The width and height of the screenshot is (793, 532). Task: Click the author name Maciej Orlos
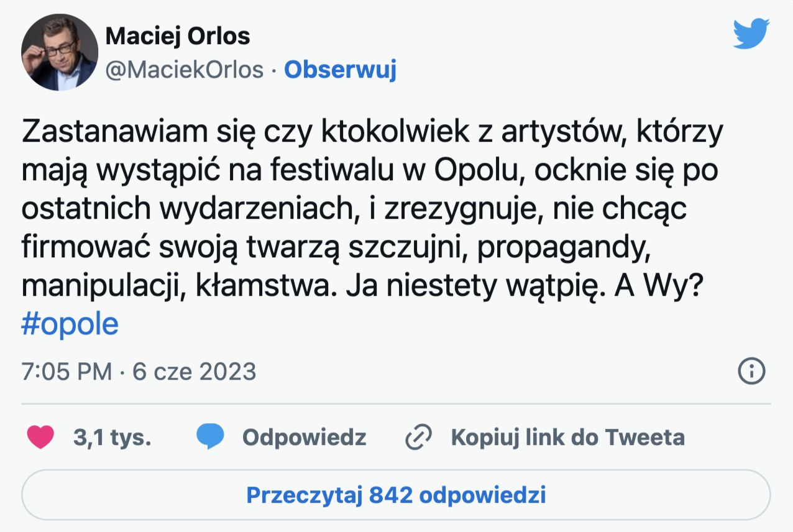pyautogui.click(x=178, y=36)
